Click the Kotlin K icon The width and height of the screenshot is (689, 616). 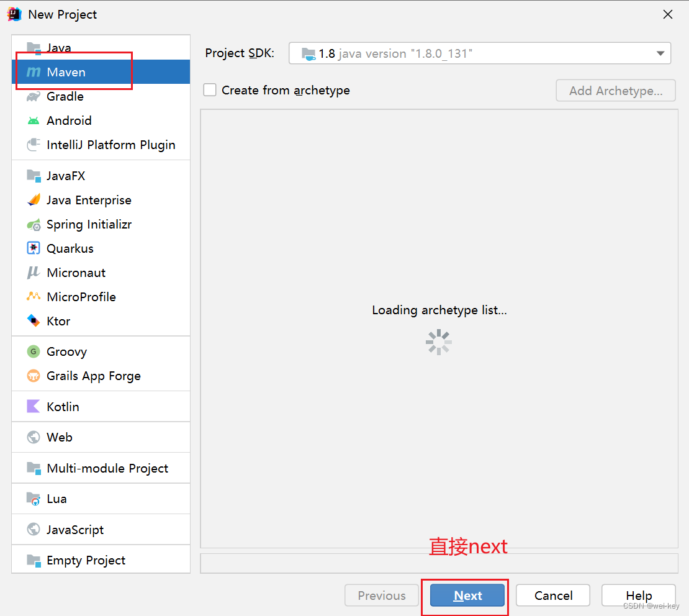click(34, 406)
